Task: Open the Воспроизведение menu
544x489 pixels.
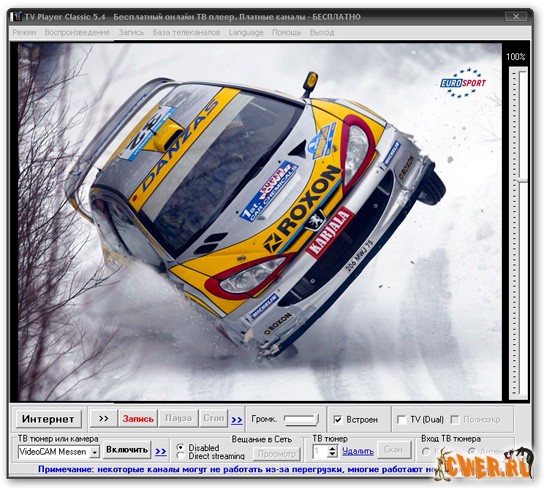Action: pyautogui.click(x=77, y=32)
